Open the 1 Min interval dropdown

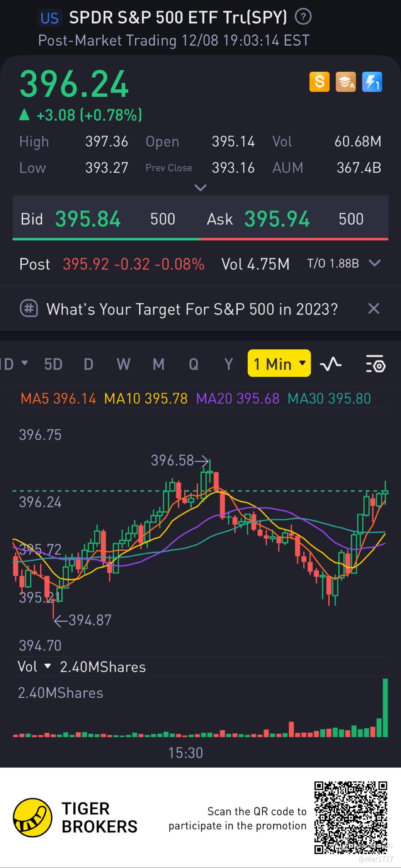coord(279,363)
